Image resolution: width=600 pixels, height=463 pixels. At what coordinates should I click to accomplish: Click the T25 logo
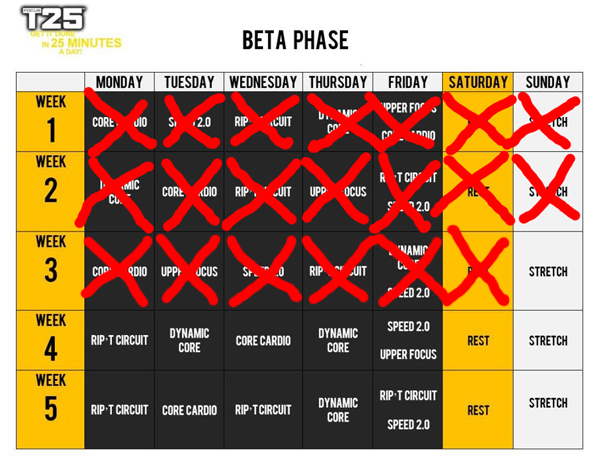click(70, 30)
